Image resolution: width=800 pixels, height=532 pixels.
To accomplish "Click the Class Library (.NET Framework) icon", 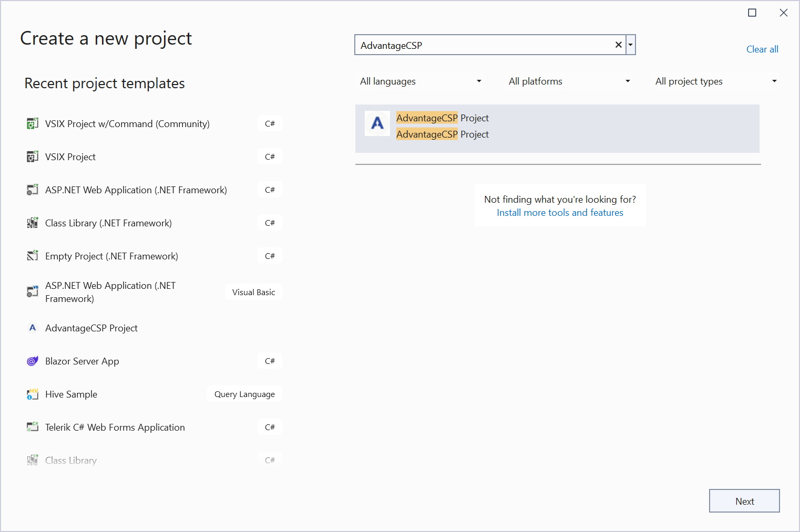I will click(33, 223).
